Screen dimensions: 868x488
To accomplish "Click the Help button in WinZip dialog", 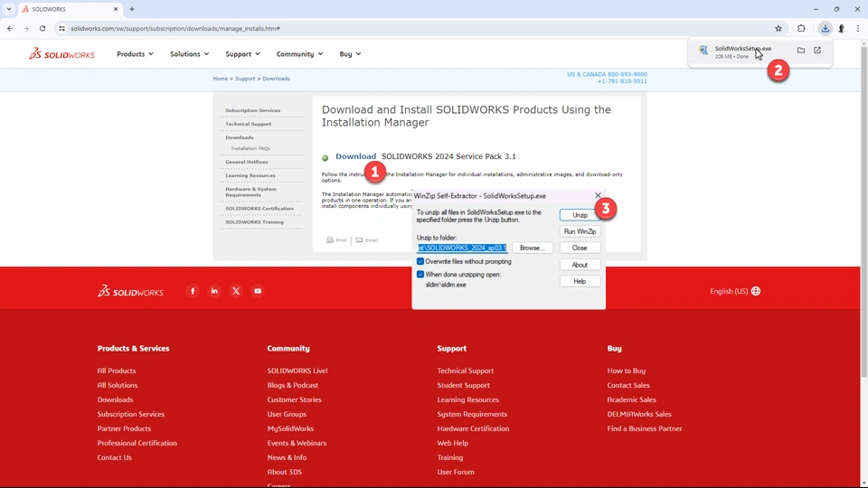I will click(x=580, y=281).
